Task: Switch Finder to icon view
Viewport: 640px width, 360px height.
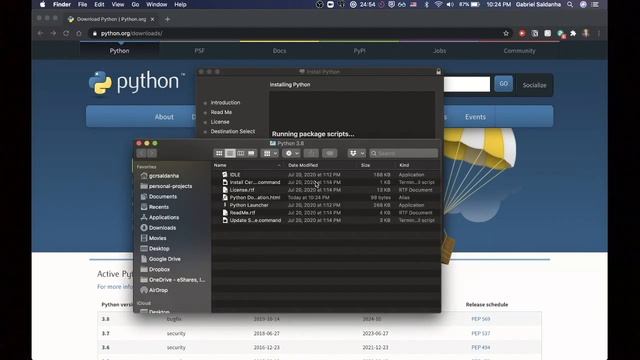Action: pos(219,153)
